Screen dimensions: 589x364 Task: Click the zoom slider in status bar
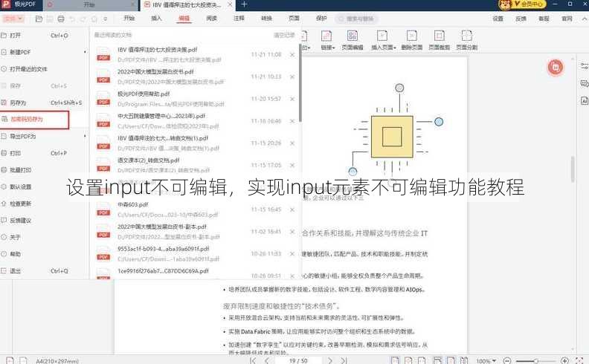pos(535,361)
